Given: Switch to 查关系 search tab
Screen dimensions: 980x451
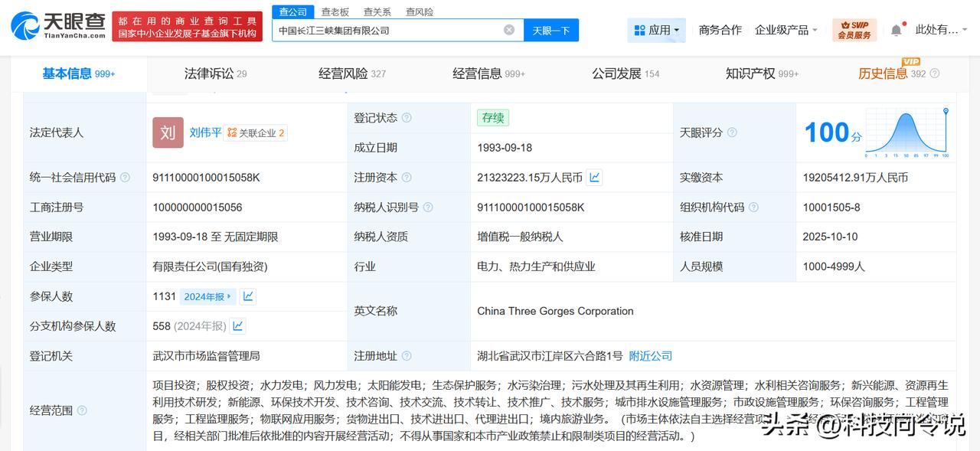Looking at the screenshot, I should click(377, 11).
